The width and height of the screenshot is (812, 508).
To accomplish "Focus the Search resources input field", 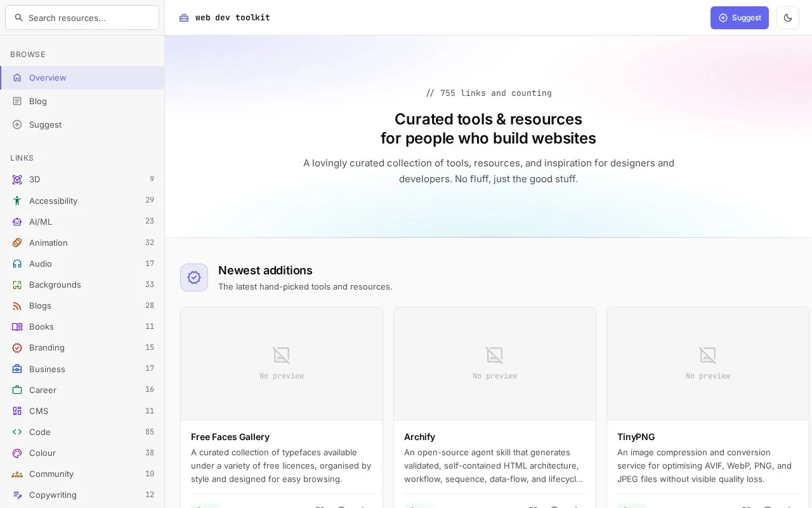I will click(82, 18).
